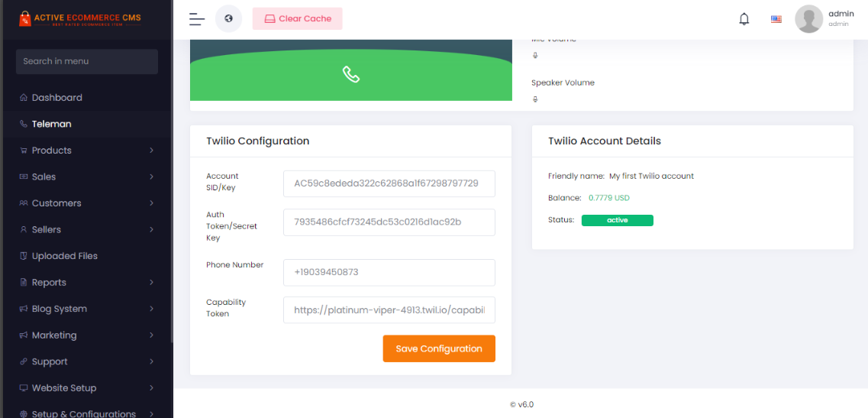Open the Dashboard menu item
This screenshot has height=418, width=868.
[x=56, y=98]
